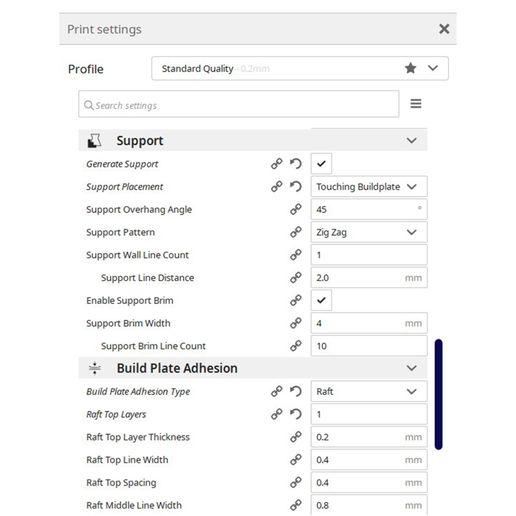Click the Raft Top Layers revert arrow
This screenshot has width=516, height=516.
pos(296,414)
